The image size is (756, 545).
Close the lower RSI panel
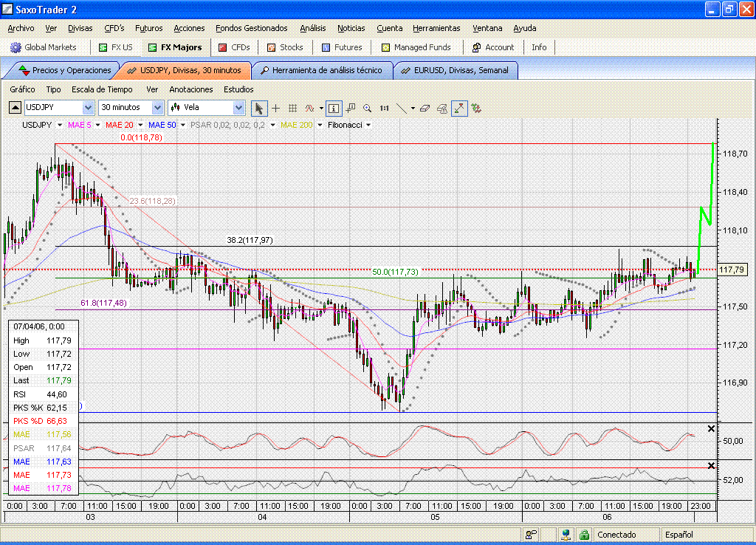point(711,465)
